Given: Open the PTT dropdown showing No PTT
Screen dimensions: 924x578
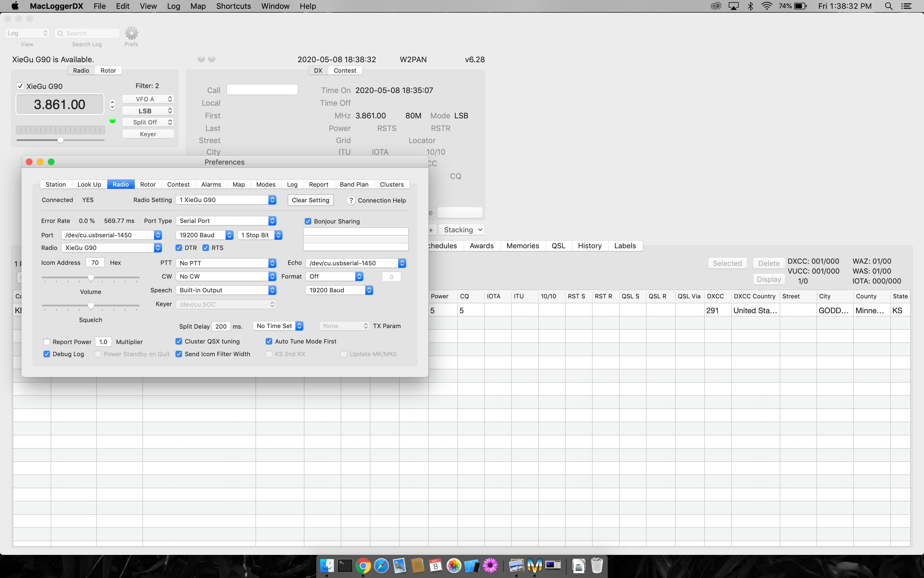Looking at the screenshot, I should click(226, 263).
